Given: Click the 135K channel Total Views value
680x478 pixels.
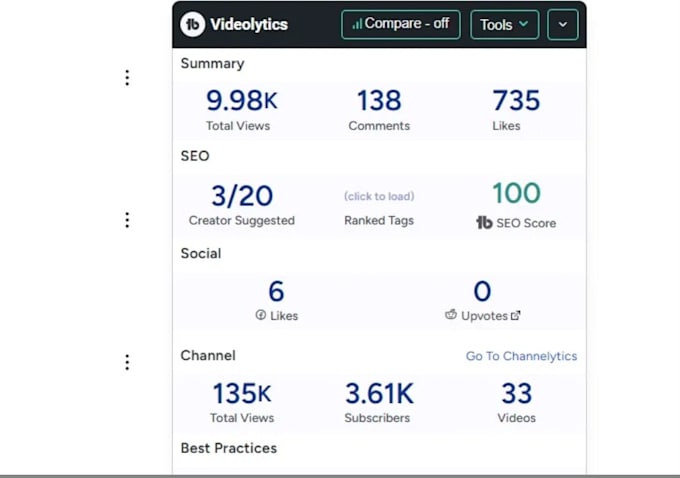Looking at the screenshot, I should click(242, 393).
